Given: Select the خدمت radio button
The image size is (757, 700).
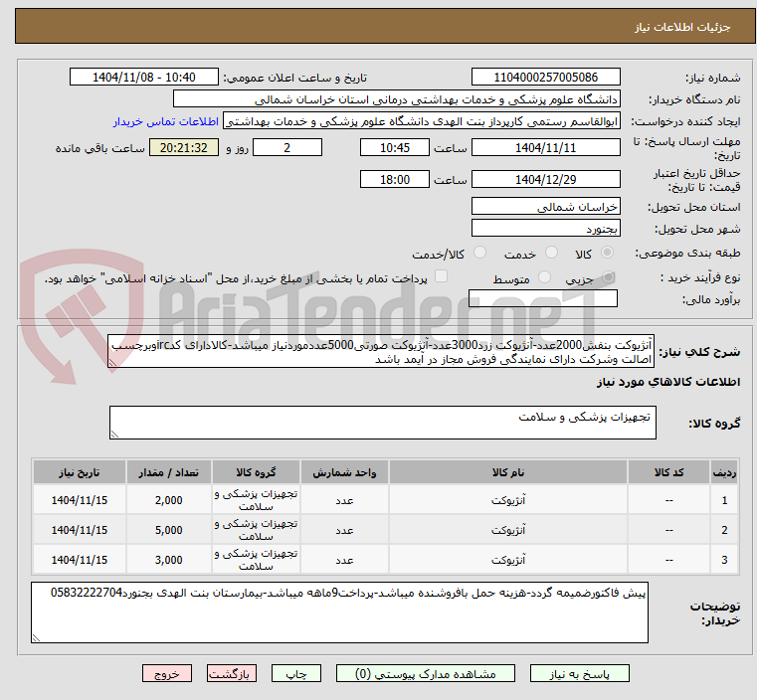Looking at the screenshot, I should (551, 253).
